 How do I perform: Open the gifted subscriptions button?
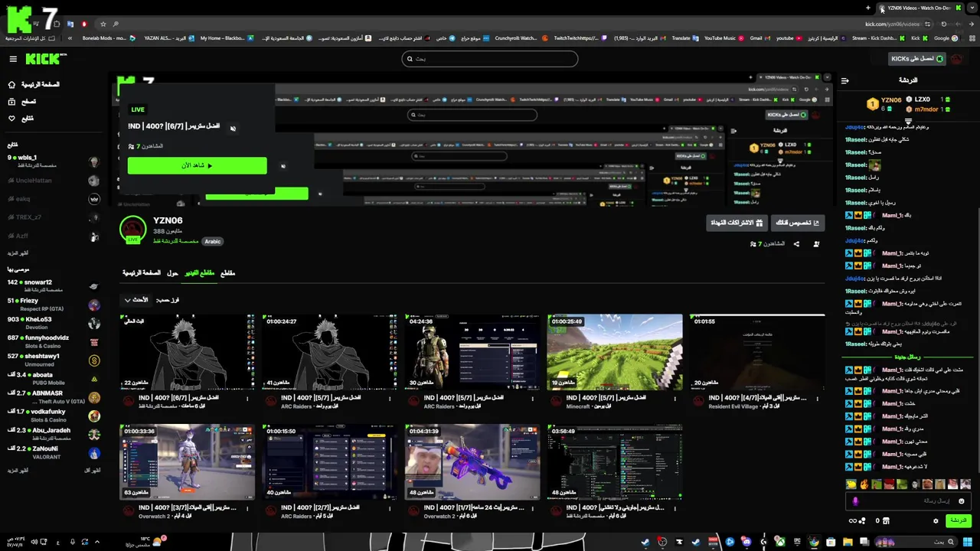(737, 223)
